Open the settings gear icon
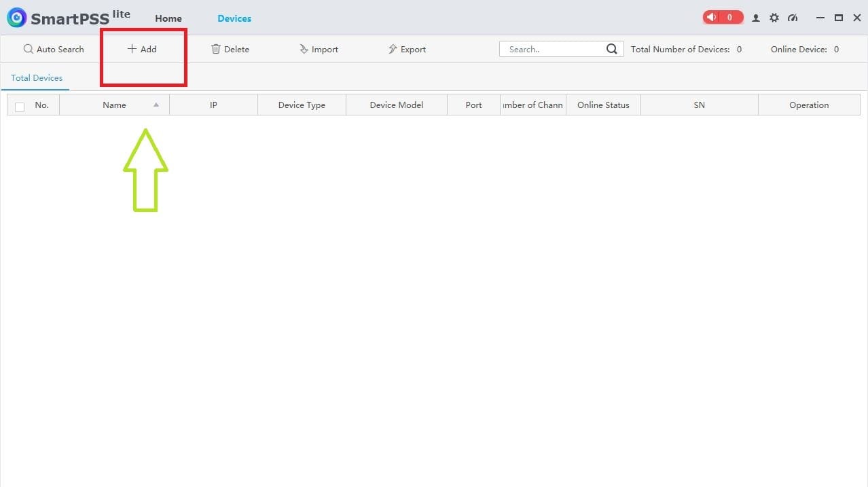The height and width of the screenshot is (487, 868). [x=774, y=18]
